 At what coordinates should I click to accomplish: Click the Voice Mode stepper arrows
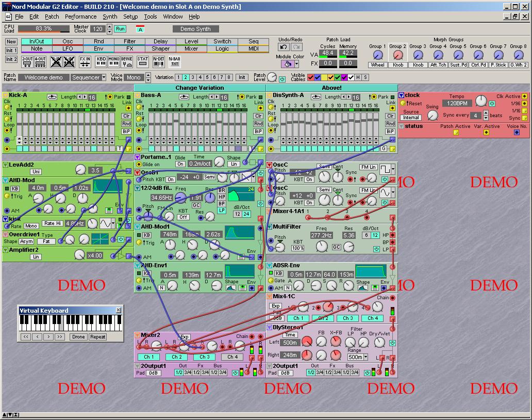tap(148, 77)
